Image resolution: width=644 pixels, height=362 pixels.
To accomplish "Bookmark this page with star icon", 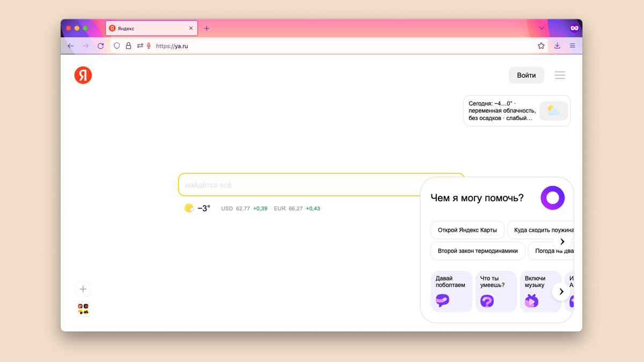I will tap(541, 46).
